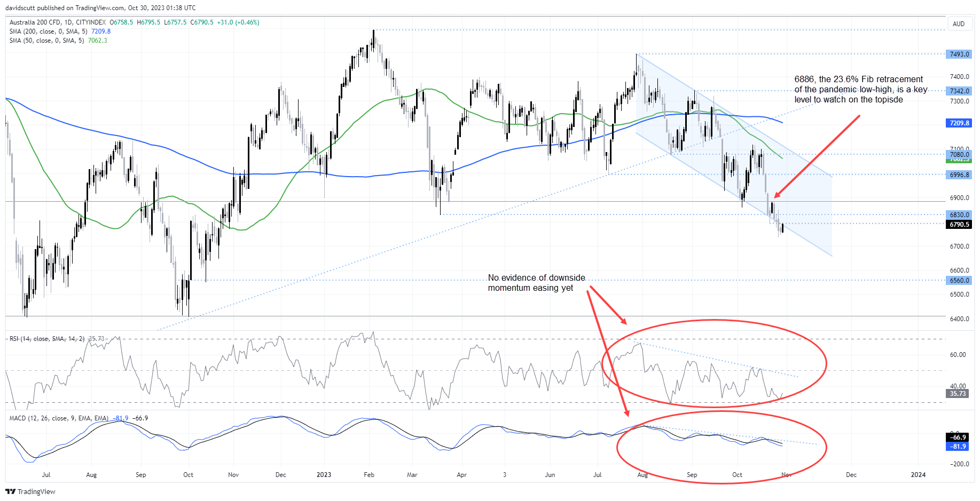
Task: Click the 6886 Fib retracement annotation text
Action: click(861, 90)
